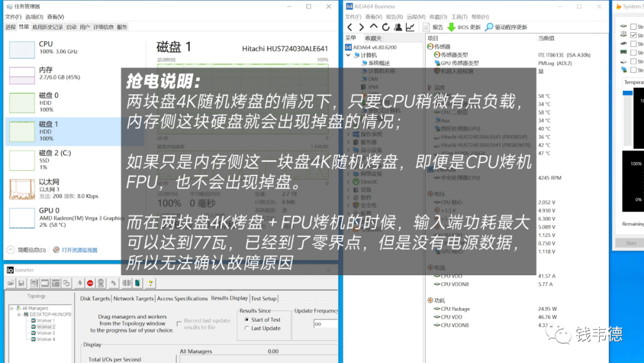Tick first stress checkbox beside CPU chip icon
644x363 pixels.
coord(633,27)
